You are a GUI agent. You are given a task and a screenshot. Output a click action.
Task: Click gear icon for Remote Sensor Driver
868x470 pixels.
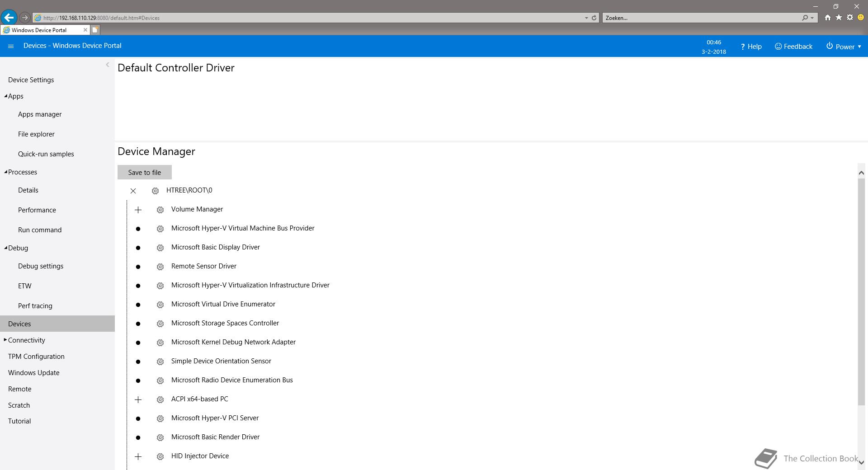tap(160, 267)
